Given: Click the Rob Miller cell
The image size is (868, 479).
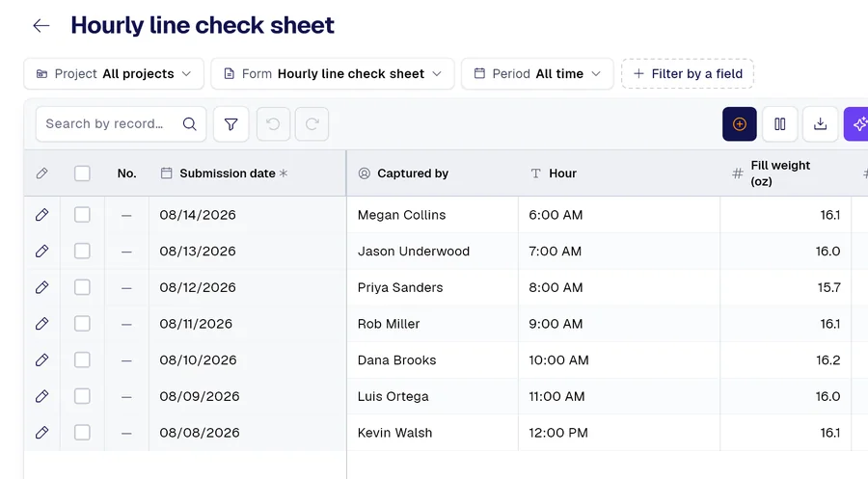Looking at the screenshot, I should (433, 324).
